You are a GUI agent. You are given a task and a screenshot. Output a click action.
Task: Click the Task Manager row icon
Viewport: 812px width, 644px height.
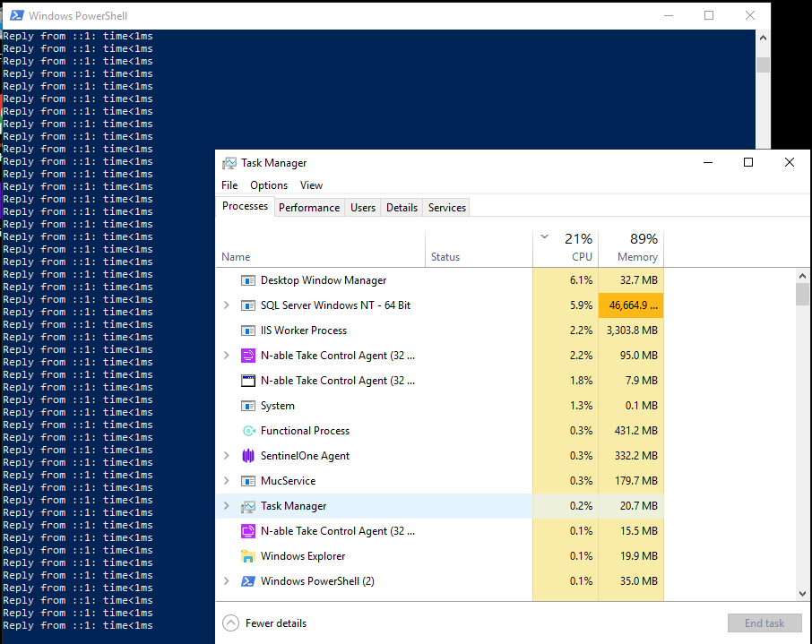(248, 506)
